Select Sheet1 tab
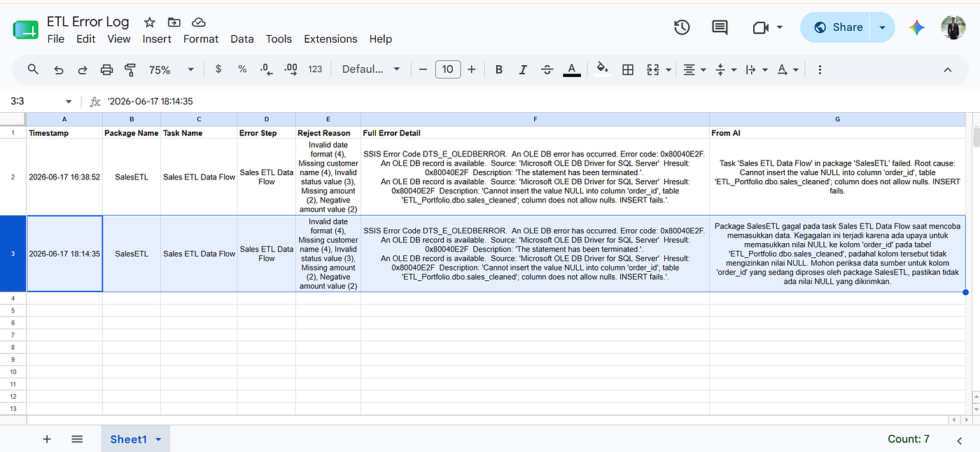This screenshot has height=452, width=980. (128, 439)
